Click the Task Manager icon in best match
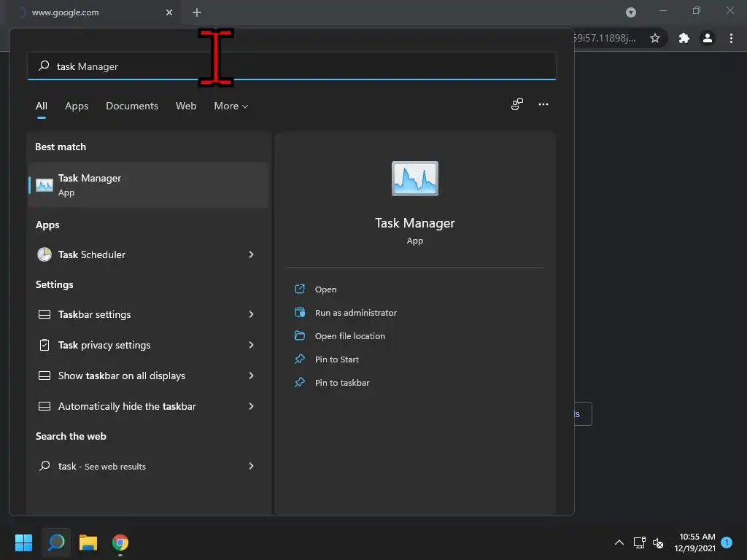The width and height of the screenshot is (747, 560). tap(44, 185)
